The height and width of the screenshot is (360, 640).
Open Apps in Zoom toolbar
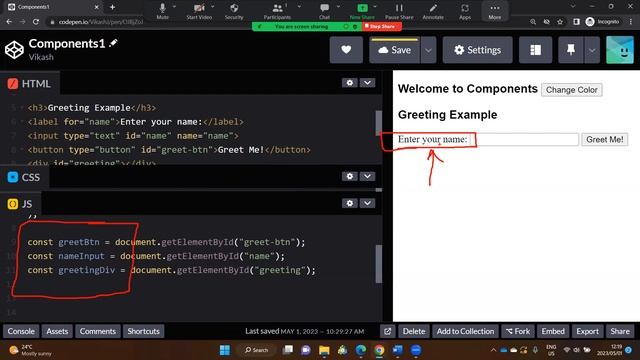pyautogui.click(x=465, y=11)
